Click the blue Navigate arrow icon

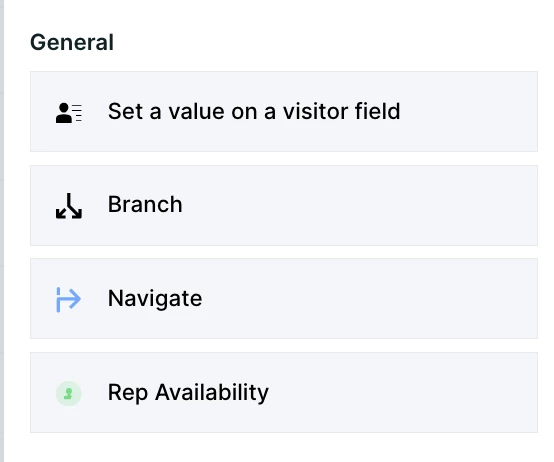69,300
